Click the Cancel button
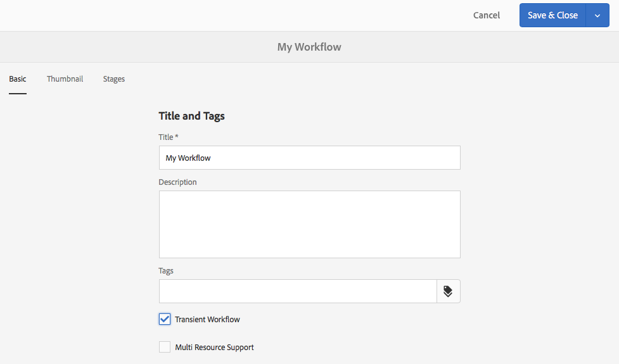This screenshot has height=364, width=619. point(487,15)
